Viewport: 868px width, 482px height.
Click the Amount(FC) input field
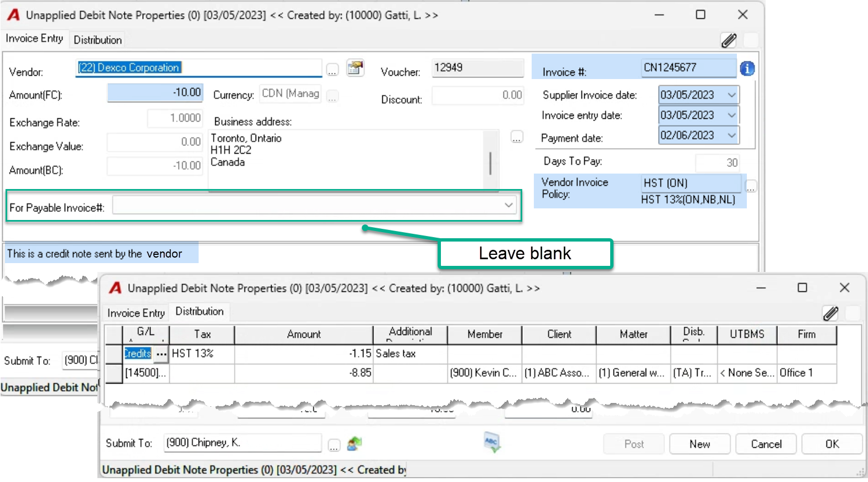click(x=155, y=92)
